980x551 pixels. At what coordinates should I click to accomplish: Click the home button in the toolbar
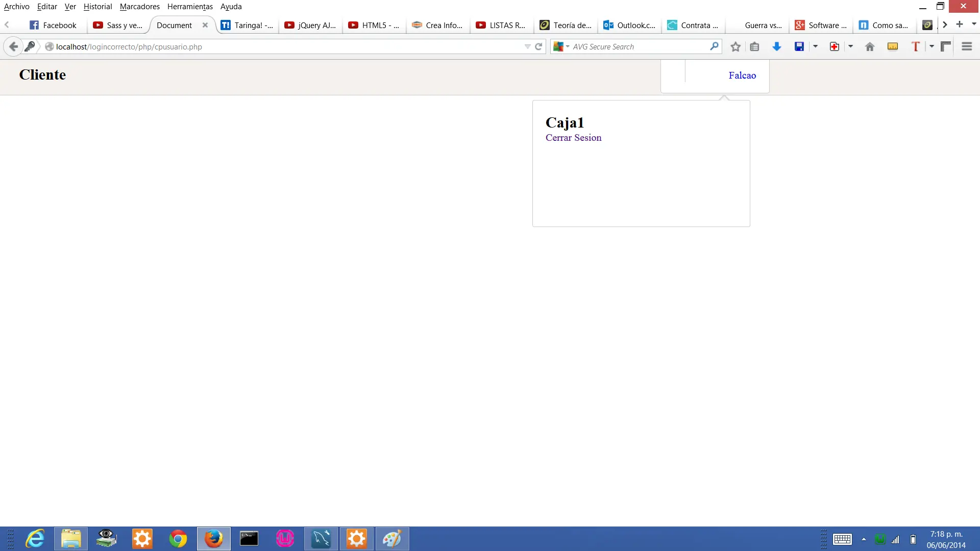pos(869,46)
